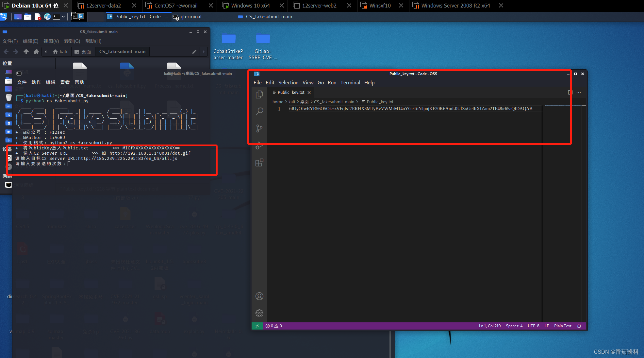Open the Run menu in Code-OSS
The image size is (644, 358).
pyautogui.click(x=332, y=83)
